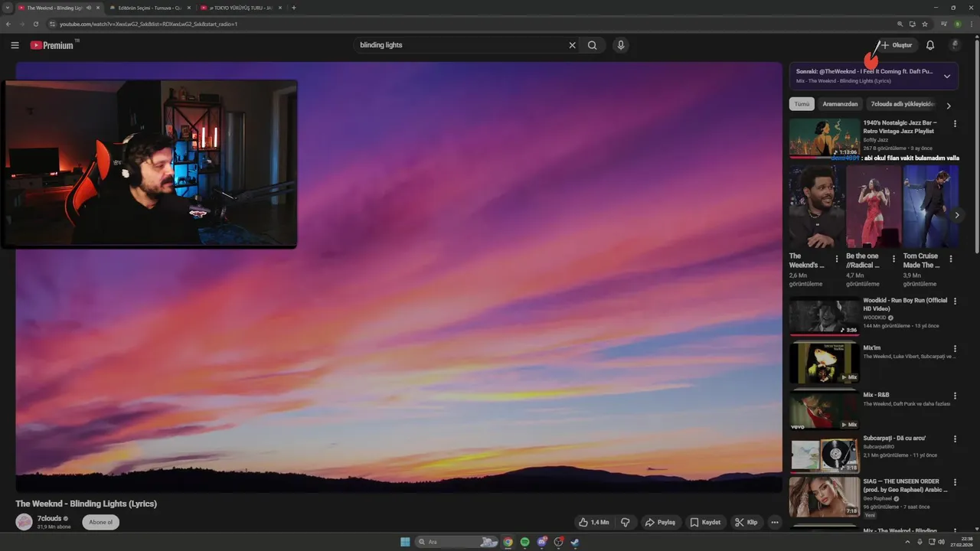Mute the Blinding Lights browser tab
This screenshot has width=980, height=551.
point(89,8)
